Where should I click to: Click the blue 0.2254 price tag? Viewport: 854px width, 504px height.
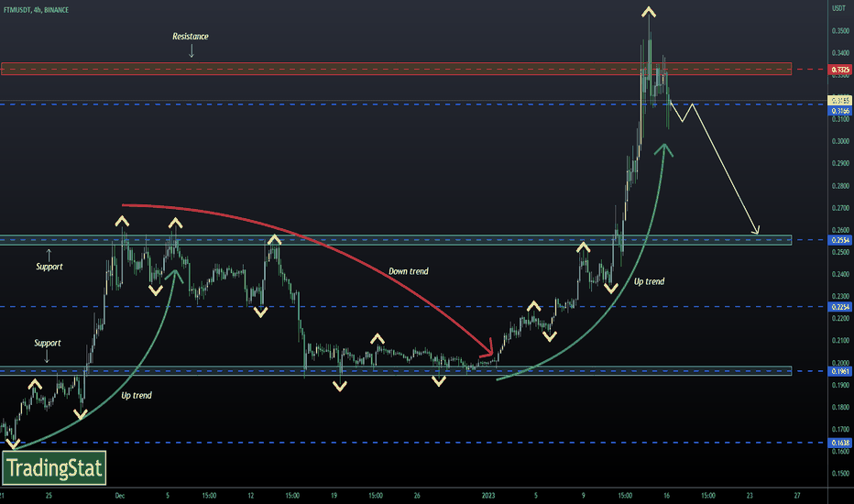coord(840,307)
